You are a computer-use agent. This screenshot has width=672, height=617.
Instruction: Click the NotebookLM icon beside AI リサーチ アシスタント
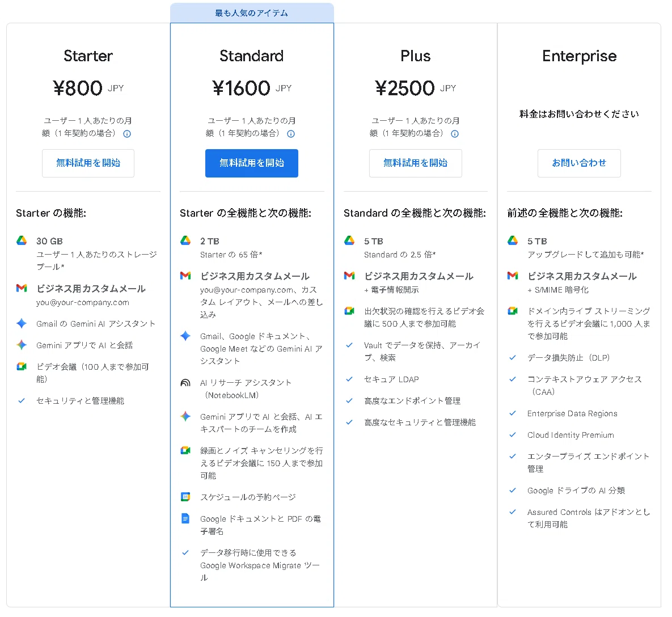[x=185, y=383]
